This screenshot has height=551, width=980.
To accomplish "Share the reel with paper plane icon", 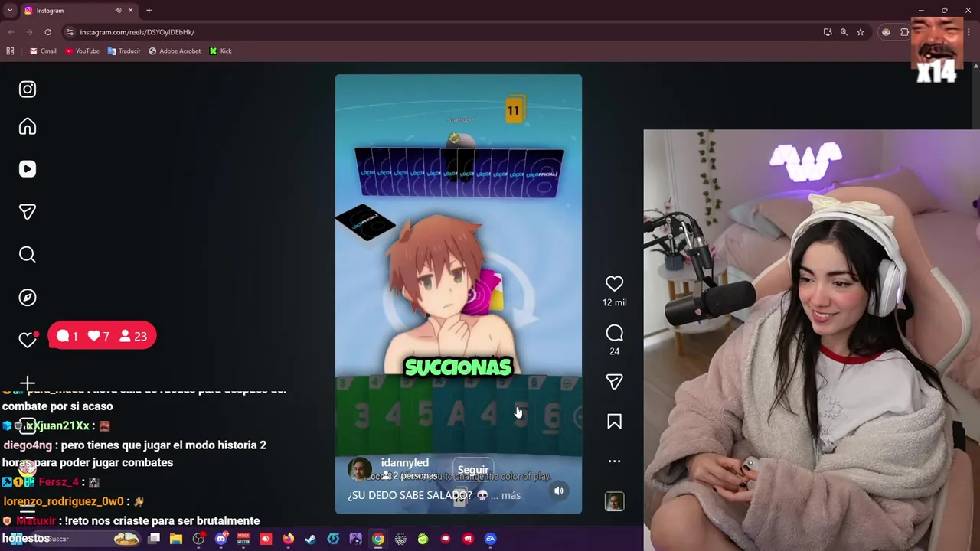I will click(x=614, y=381).
